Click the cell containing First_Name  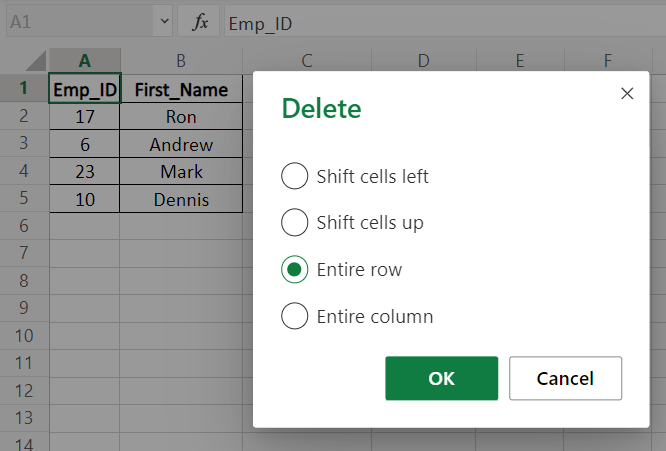pyautogui.click(x=181, y=89)
